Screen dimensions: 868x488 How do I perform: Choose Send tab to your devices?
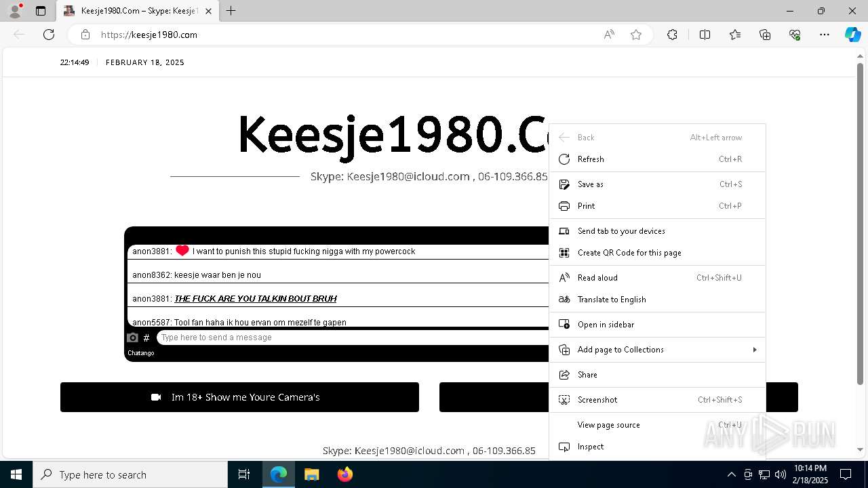[657, 231]
